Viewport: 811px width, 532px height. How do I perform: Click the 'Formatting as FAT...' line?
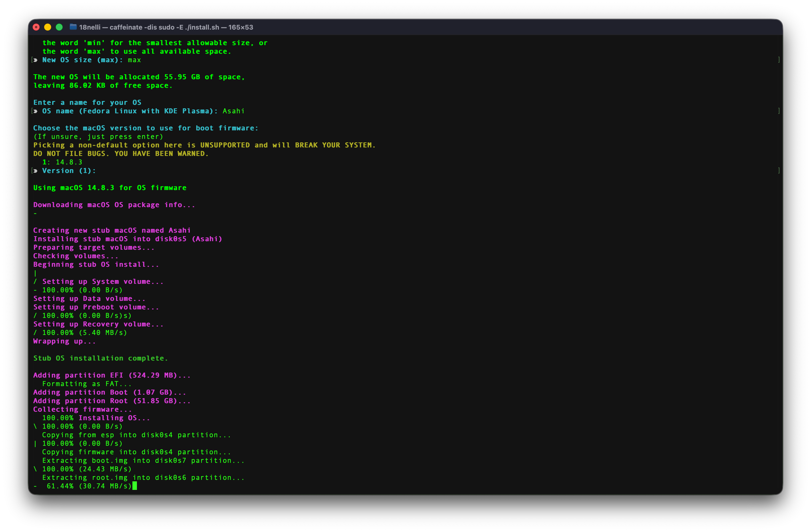point(87,384)
